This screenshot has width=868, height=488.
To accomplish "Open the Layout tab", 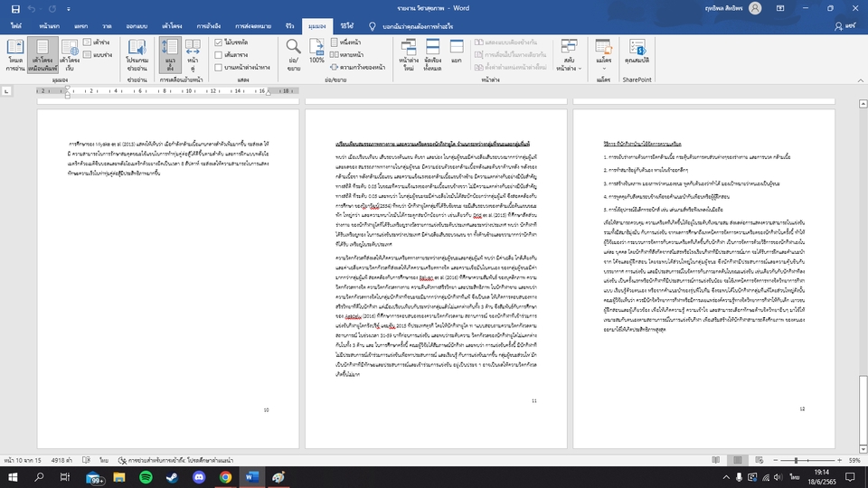I will [x=172, y=26].
